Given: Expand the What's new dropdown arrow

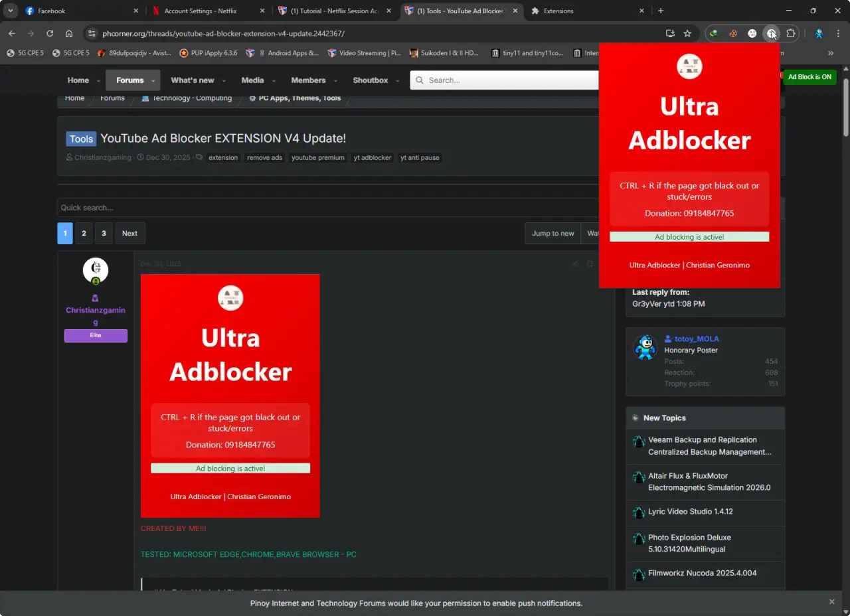Looking at the screenshot, I should pos(224,80).
